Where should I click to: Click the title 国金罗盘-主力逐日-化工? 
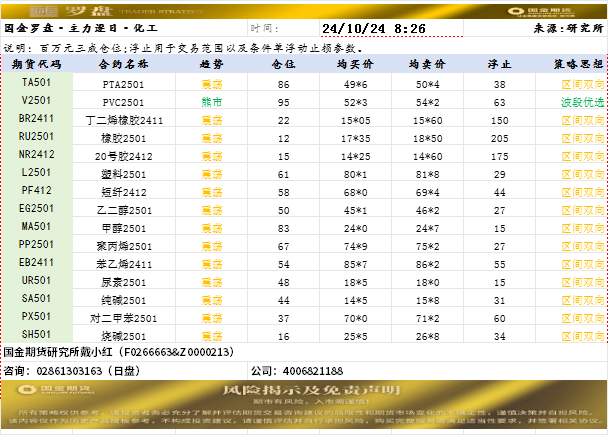[x=81, y=28]
